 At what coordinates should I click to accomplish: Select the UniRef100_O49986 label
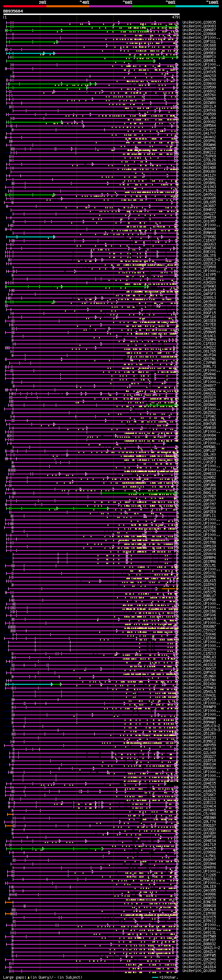tap(199, 894)
